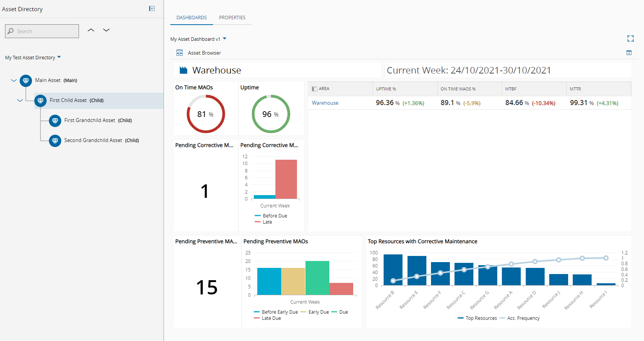Click the First Grandchild Asset diamond icon
Image resolution: width=644 pixels, height=341 pixels.
pyautogui.click(x=55, y=120)
